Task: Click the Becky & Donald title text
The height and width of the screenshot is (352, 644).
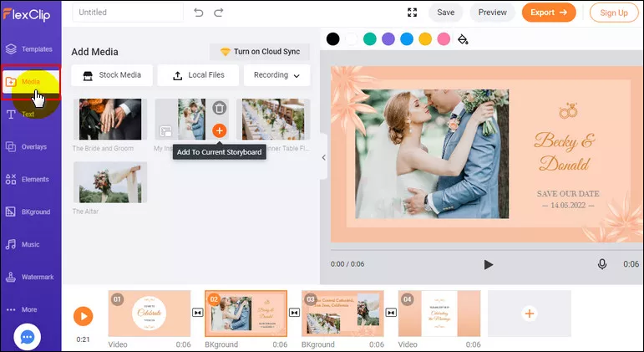Action: 565,152
